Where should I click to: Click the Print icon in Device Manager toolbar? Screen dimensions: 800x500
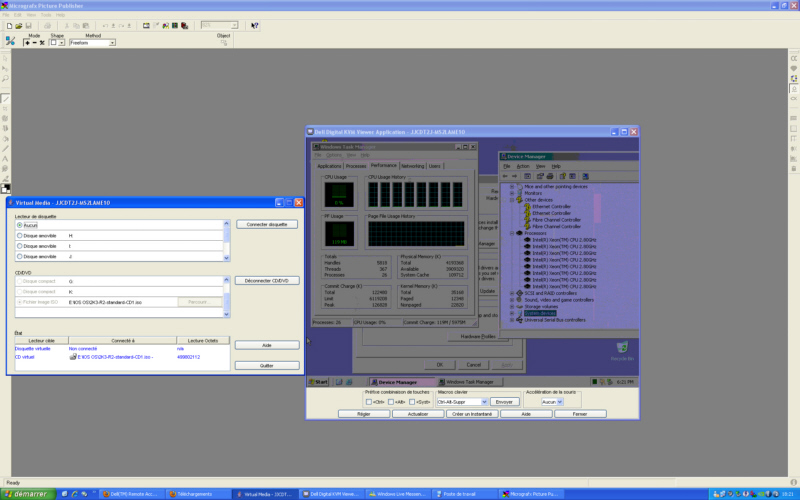[x=550, y=176]
